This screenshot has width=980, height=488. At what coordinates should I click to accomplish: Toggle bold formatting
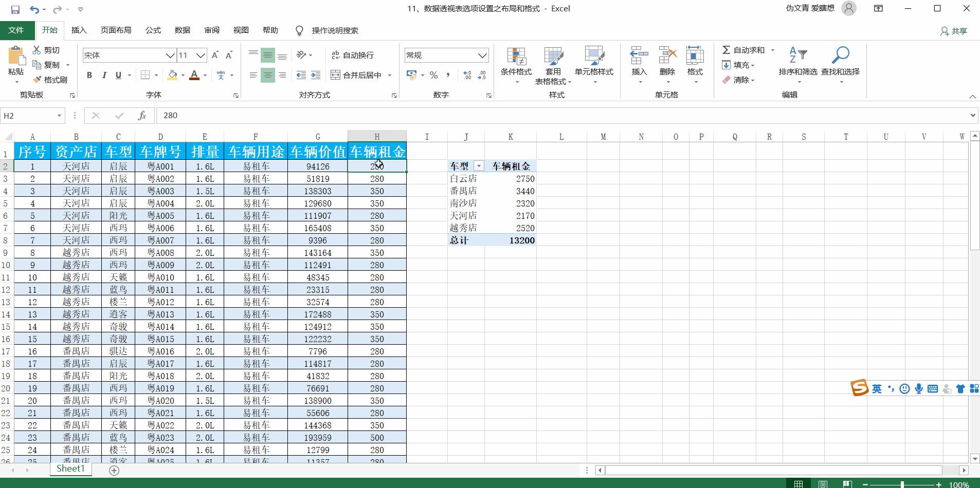(88, 75)
